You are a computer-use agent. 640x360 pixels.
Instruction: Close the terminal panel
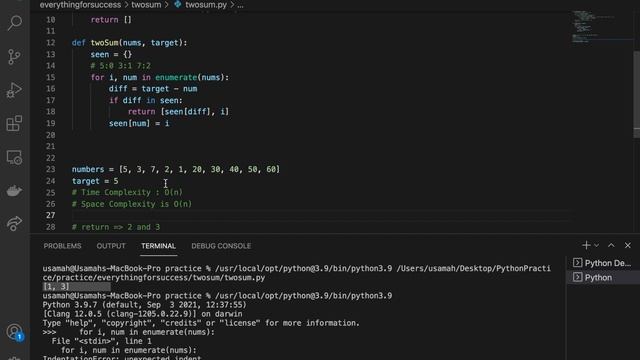coord(628,245)
